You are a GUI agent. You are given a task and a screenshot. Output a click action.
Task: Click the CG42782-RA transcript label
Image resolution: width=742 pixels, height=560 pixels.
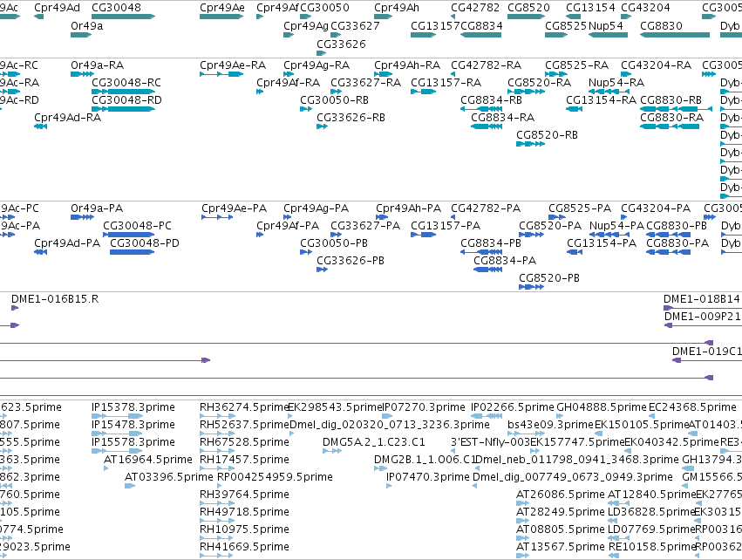486,65
